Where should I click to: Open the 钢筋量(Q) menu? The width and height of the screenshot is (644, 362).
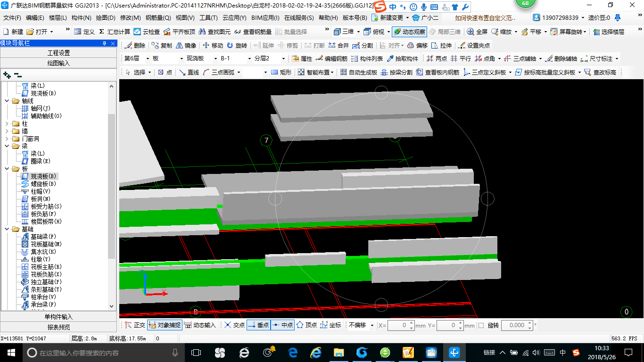[158, 18]
